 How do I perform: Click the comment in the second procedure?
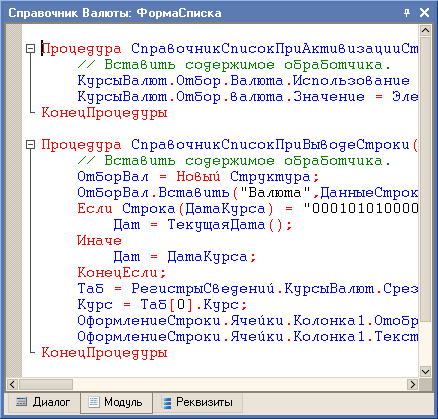click(x=234, y=161)
